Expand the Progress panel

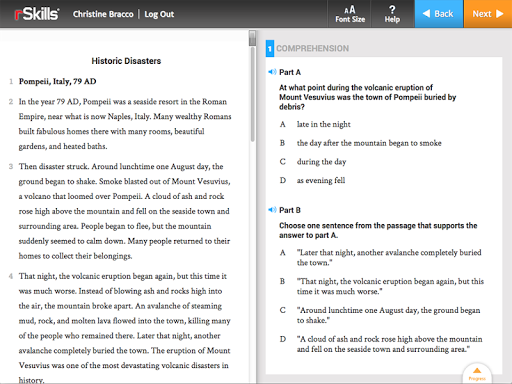click(477, 374)
